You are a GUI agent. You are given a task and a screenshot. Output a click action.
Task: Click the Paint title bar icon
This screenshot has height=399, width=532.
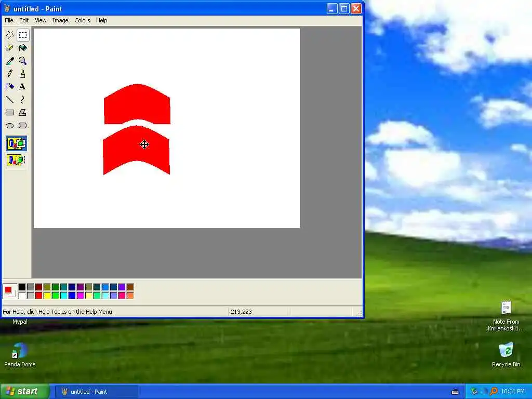tap(7, 8)
